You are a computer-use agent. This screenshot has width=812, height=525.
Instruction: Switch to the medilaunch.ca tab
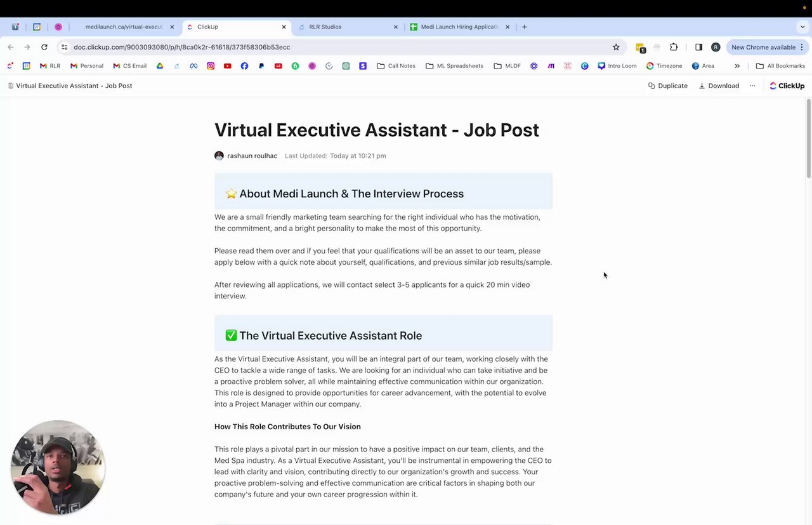click(x=124, y=27)
